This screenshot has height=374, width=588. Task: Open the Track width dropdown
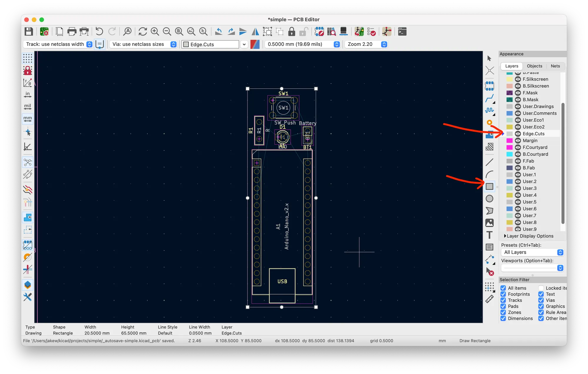(x=58, y=44)
